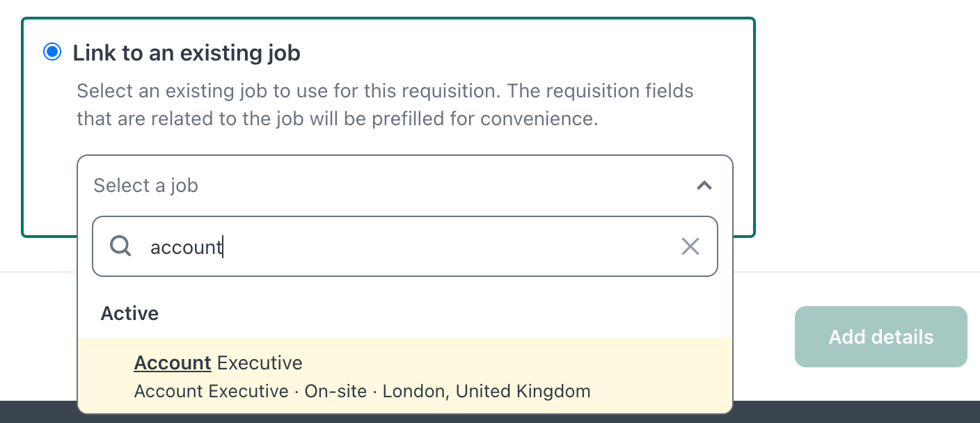980x423 pixels.
Task: Click the 'Active' group header in the results
Action: (x=129, y=314)
